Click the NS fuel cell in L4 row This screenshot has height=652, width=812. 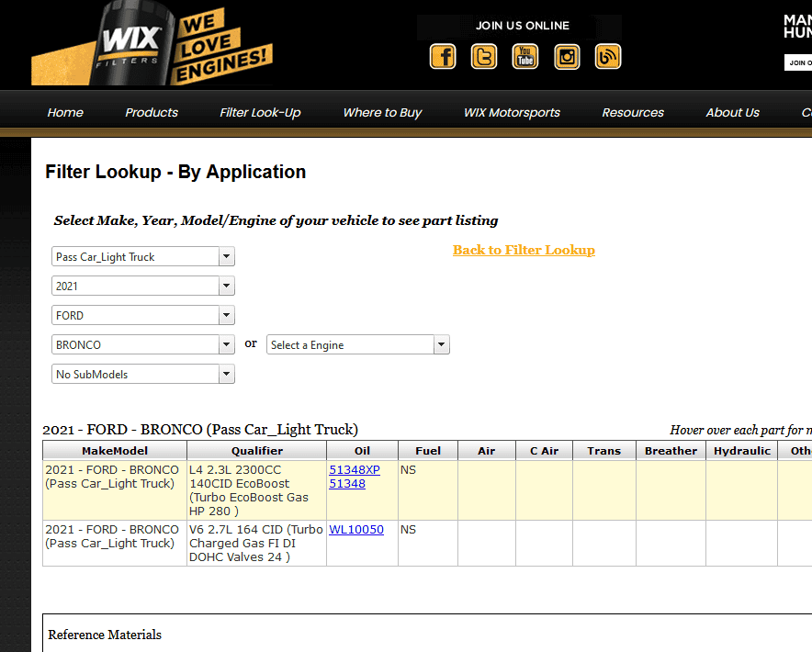pyautogui.click(x=428, y=490)
